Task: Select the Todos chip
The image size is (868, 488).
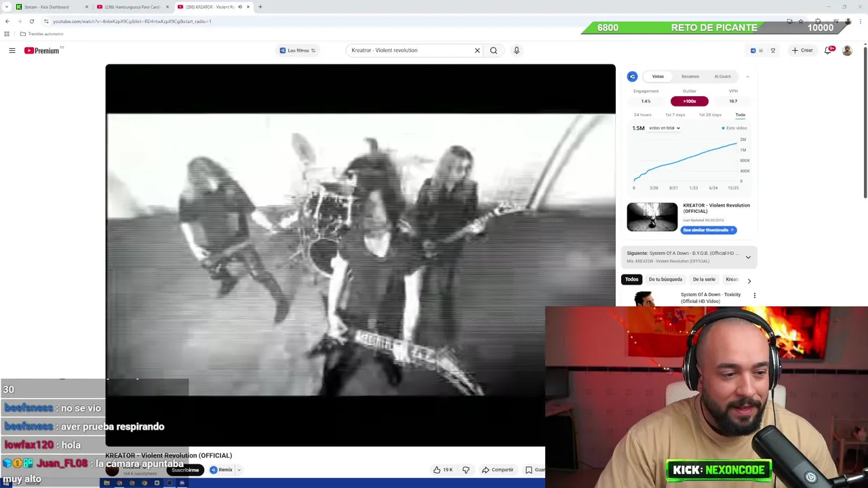Action: [631, 279]
